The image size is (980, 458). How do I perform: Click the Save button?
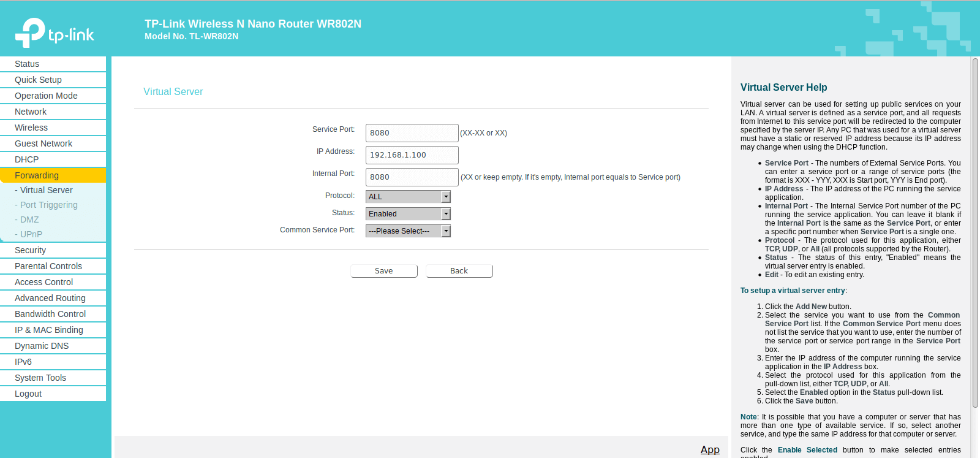(x=384, y=271)
